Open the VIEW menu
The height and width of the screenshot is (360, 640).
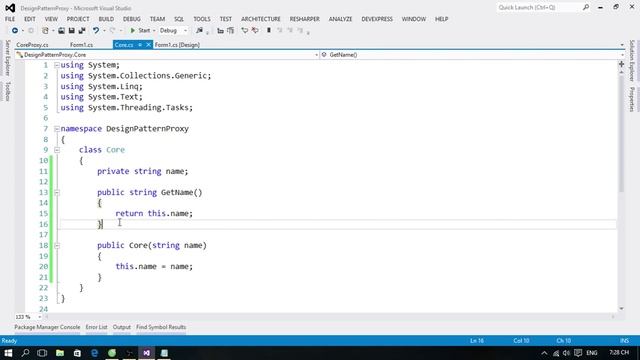click(x=51, y=19)
